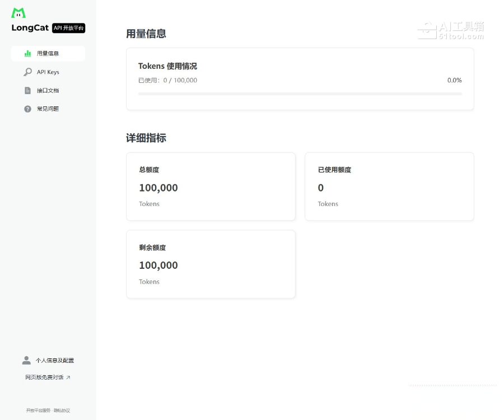Click the 剩余额度 card
504x420 pixels.
coord(211,264)
